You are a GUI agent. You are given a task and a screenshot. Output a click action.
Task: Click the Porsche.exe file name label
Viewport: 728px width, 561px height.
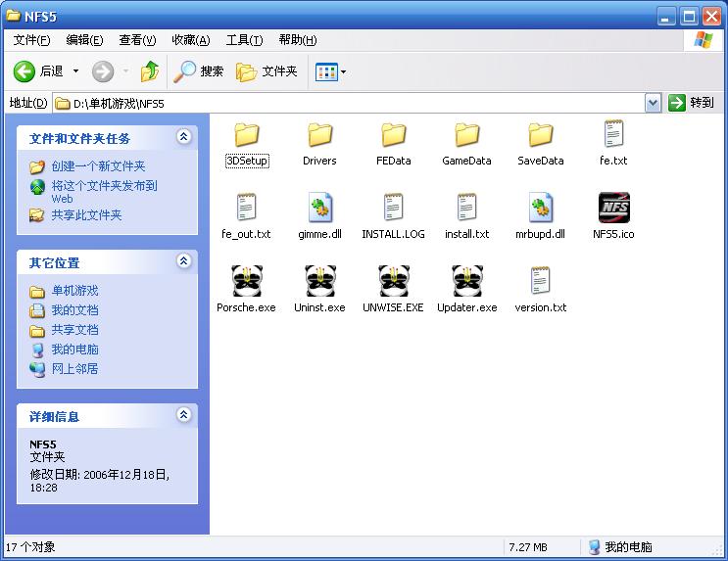coord(246,307)
